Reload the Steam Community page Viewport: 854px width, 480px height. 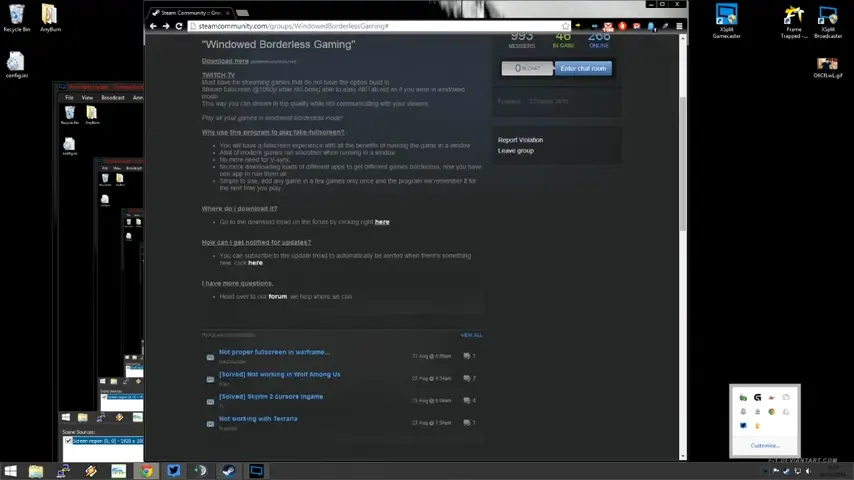tap(179, 26)
